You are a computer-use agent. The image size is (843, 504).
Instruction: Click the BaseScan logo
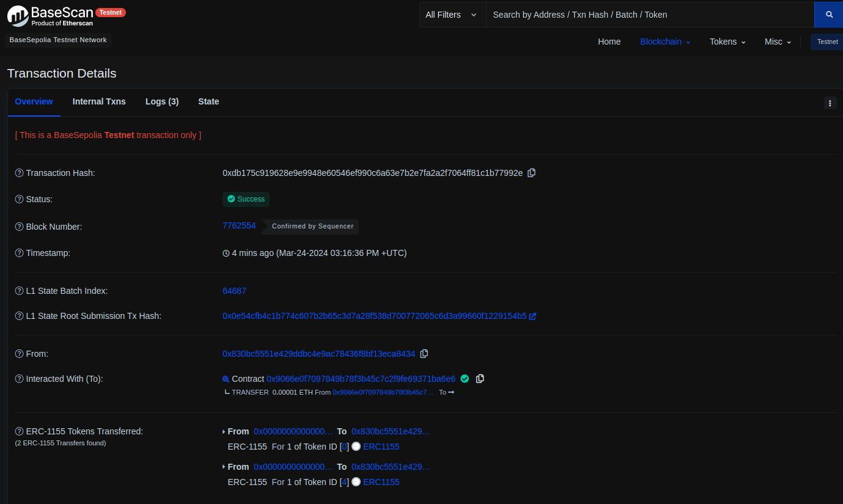tap(50, 16)
